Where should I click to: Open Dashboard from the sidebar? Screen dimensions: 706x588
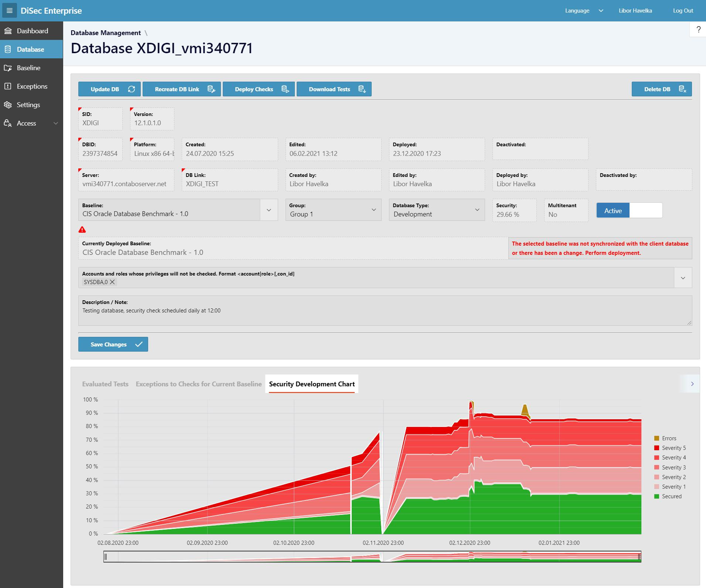tap(32, 31)
